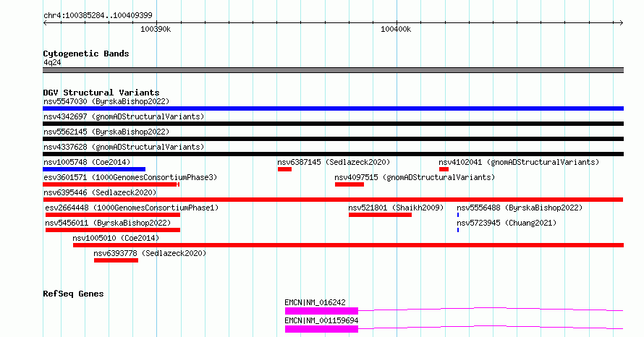Select the magenta EMCN NM_001159694 exon block
Image resolution: width=644 pixels, height=337 pixels.
(x=321, y=329)
